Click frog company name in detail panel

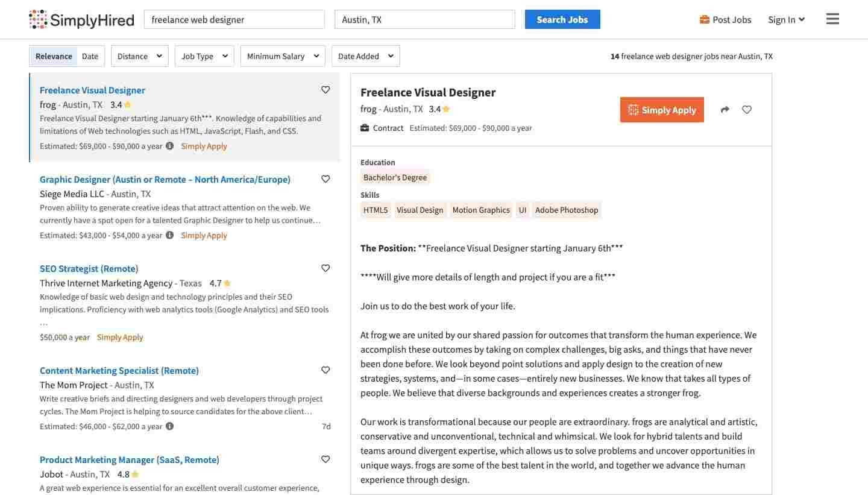[368, 109]
